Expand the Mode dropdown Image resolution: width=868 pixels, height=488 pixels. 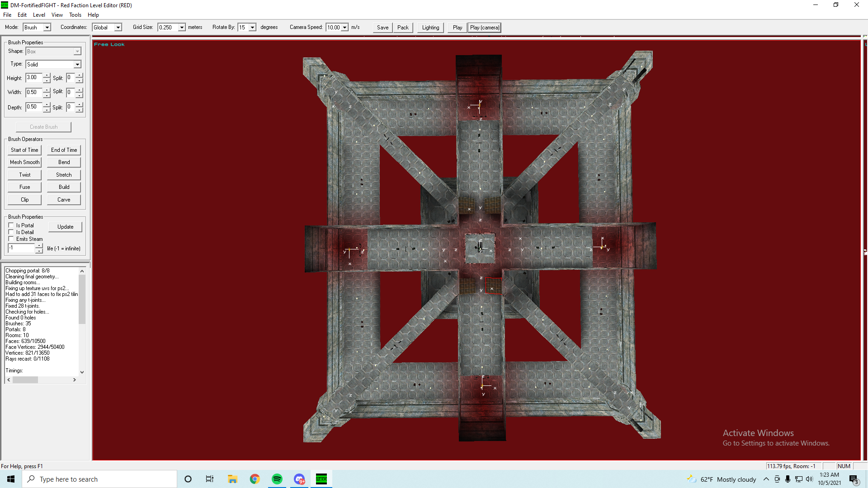[x=47, y=28]
